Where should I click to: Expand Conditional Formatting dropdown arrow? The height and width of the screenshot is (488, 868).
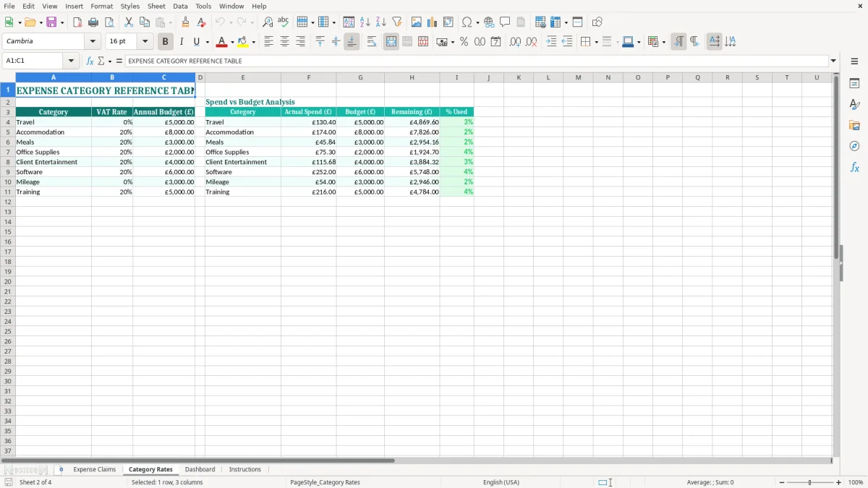pos(663,42)
